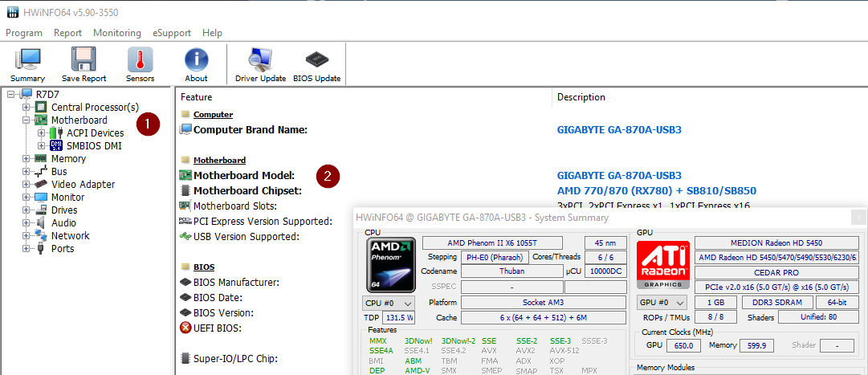
Task: Click the Thuban codename field
Action: click(x=511, y=271)
